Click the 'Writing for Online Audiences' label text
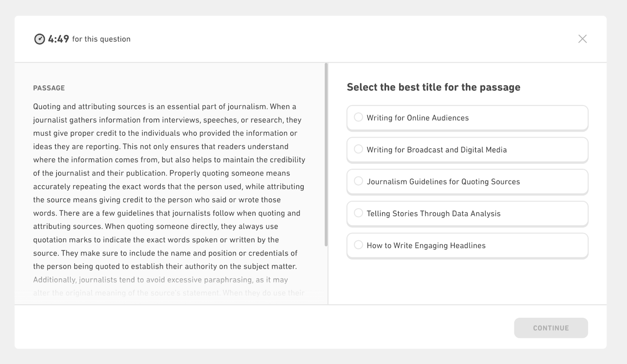Screen dimensions: 627x364 tap(417, 118)
